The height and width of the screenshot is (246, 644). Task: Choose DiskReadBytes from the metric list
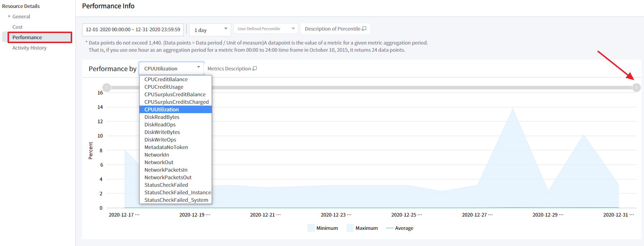pyautogui.click(x=162, y=117)
